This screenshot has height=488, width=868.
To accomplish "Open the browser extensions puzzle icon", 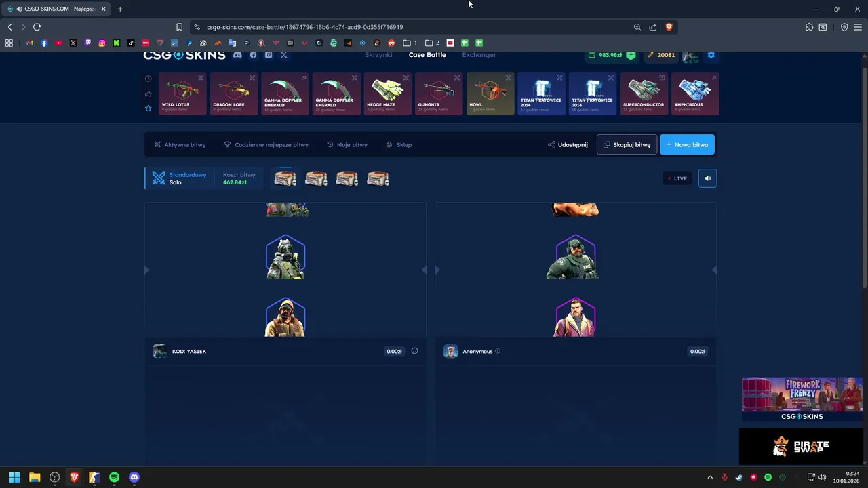I will pyautogui.click(x=809, y=27).
